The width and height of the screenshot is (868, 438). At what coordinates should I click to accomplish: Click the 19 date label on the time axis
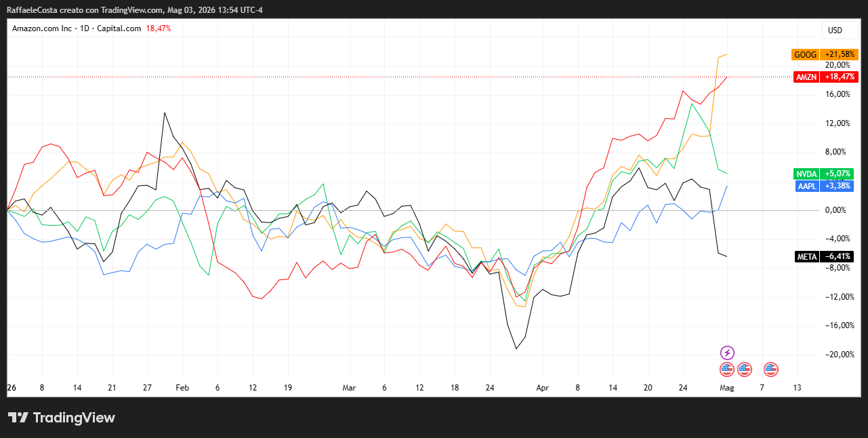coord(288,389)
